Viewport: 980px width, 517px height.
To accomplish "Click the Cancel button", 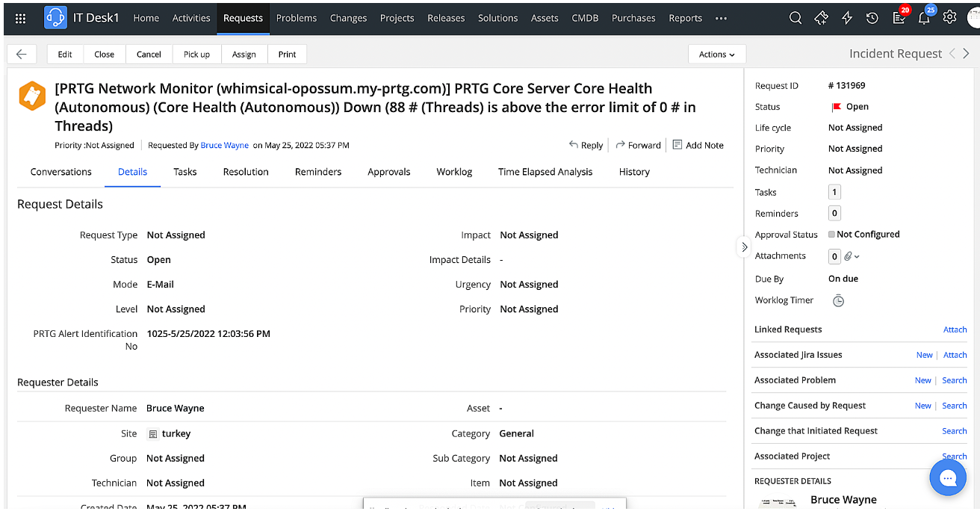I will click(149, 54).
